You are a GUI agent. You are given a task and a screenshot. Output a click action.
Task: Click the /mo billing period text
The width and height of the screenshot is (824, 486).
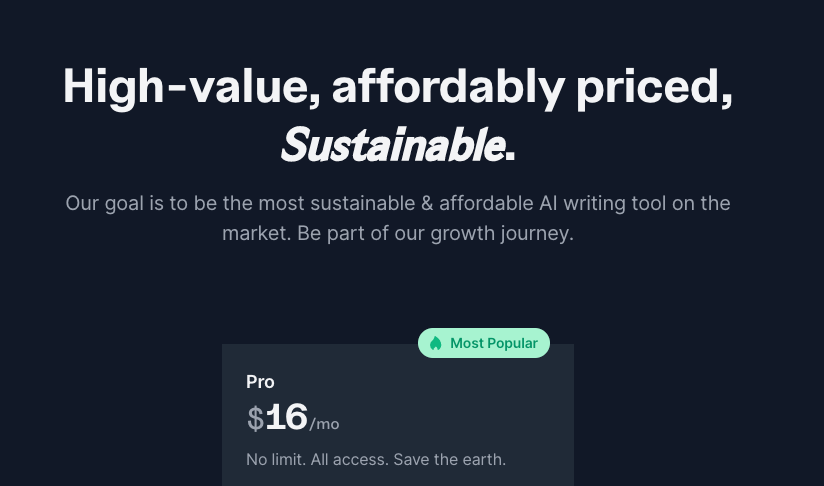[x=325, y=424]
